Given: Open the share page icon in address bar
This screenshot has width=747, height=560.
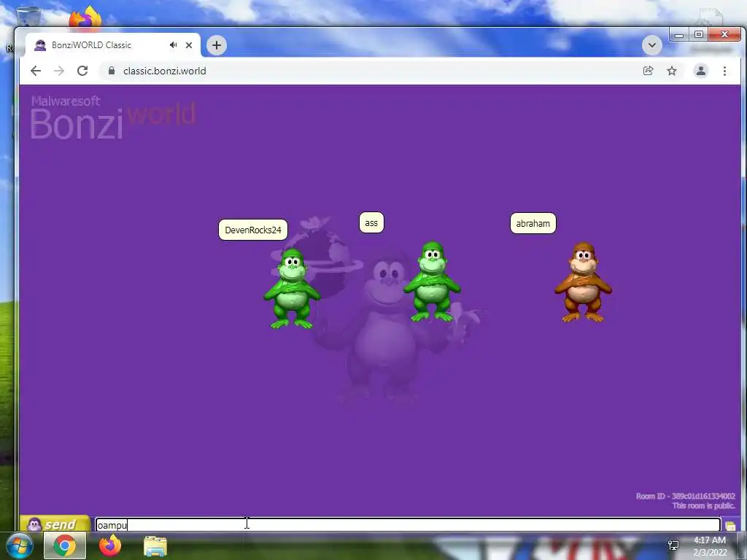Looking at the screenshot, I should (648, 71).
